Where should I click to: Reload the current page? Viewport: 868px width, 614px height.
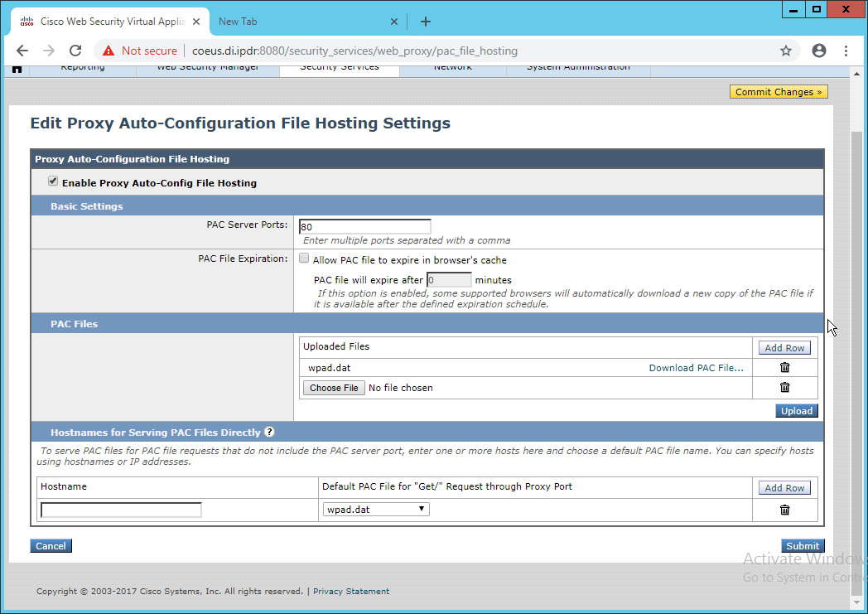75,51
